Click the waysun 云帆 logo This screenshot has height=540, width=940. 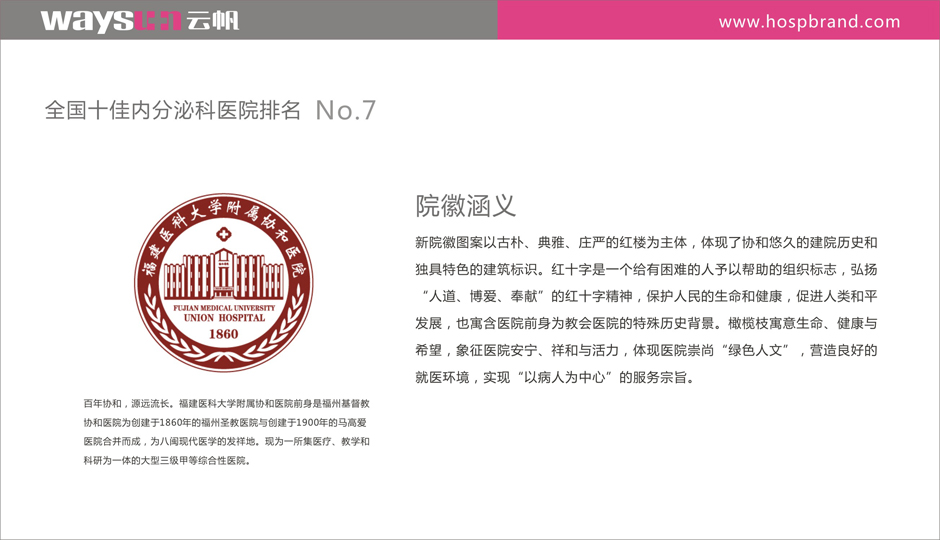click(140, 21)
